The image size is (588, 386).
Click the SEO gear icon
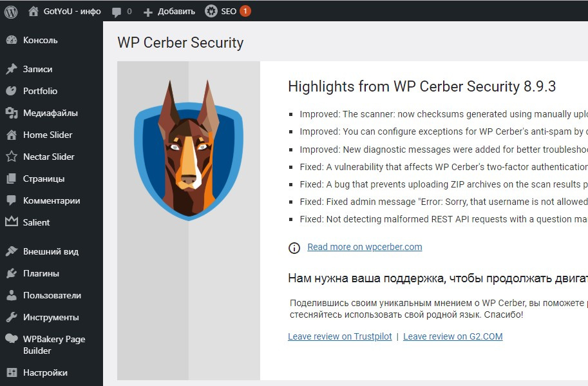211,11
